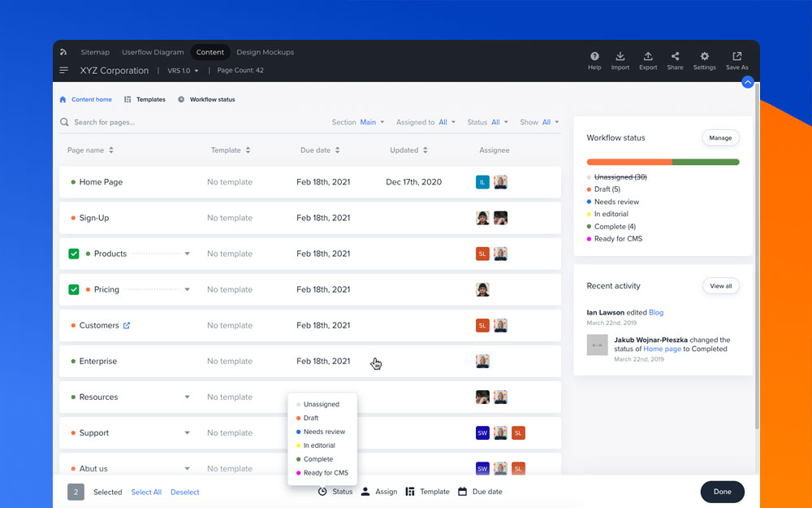Switch to the Sitemap tab
This screenshot has height=508, width=812.
click(95, 52)
